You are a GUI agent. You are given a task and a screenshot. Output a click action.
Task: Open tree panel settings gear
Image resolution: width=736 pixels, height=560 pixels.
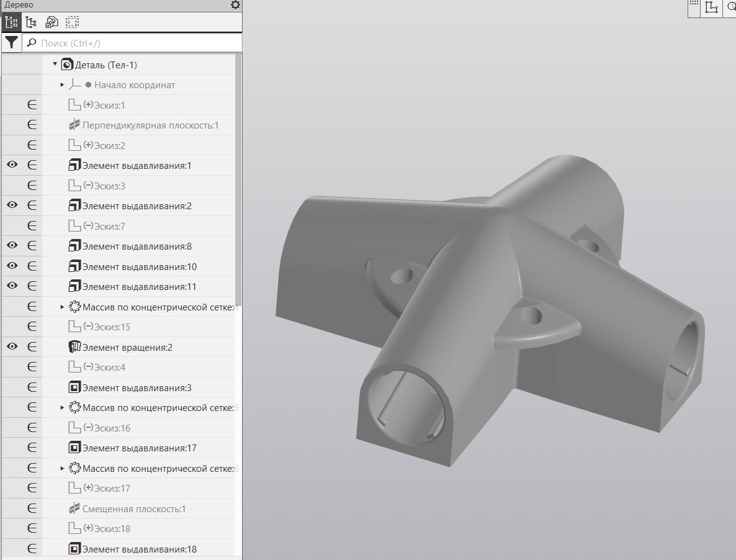[x=235, y=5]
